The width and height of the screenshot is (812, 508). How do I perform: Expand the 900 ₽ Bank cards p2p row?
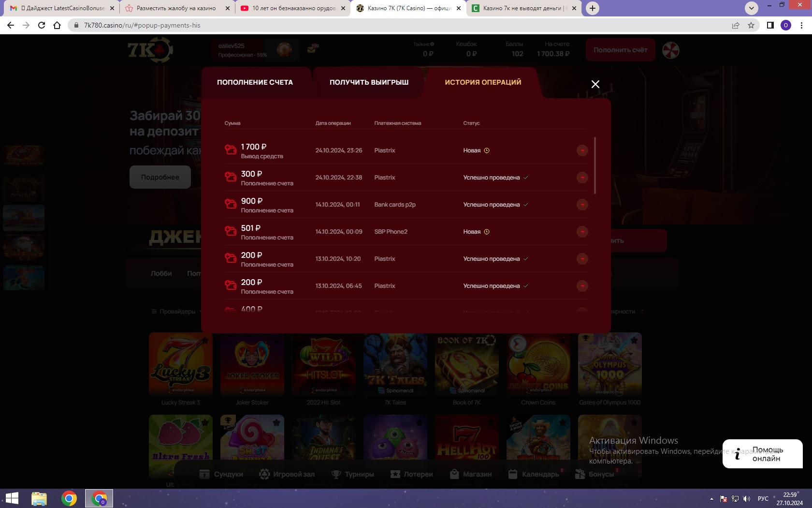click(x=582, y=205)
